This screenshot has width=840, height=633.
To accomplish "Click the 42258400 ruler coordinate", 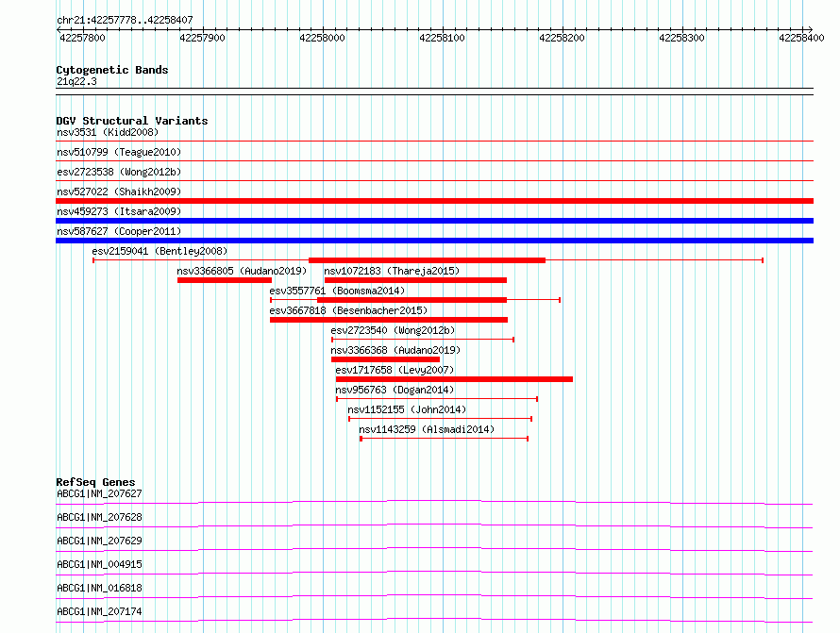I will coord(801,38).
